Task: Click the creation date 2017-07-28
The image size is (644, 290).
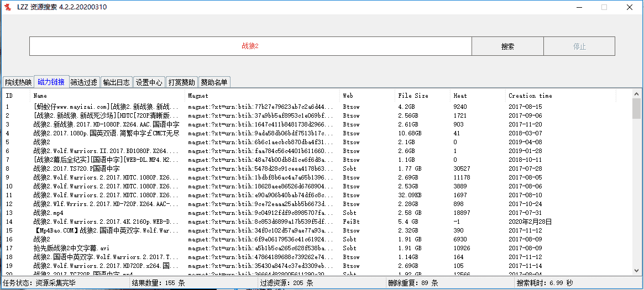Action: point(525,168)
